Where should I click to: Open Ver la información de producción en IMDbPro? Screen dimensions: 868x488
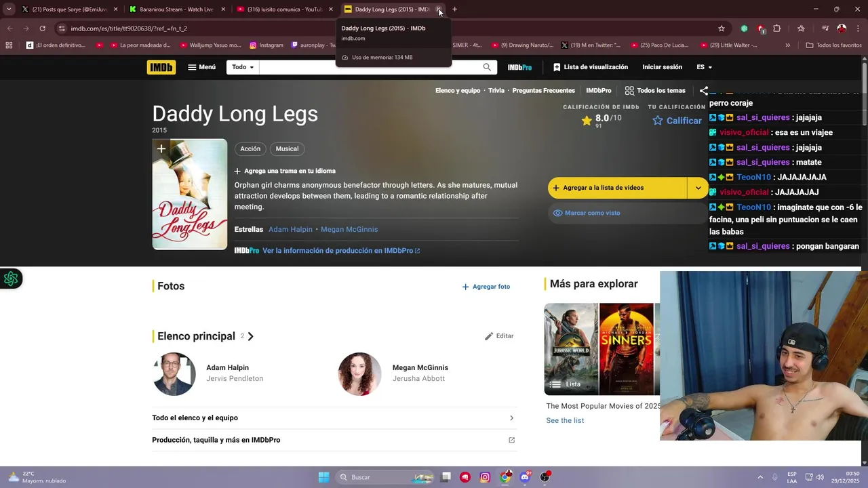341,251
